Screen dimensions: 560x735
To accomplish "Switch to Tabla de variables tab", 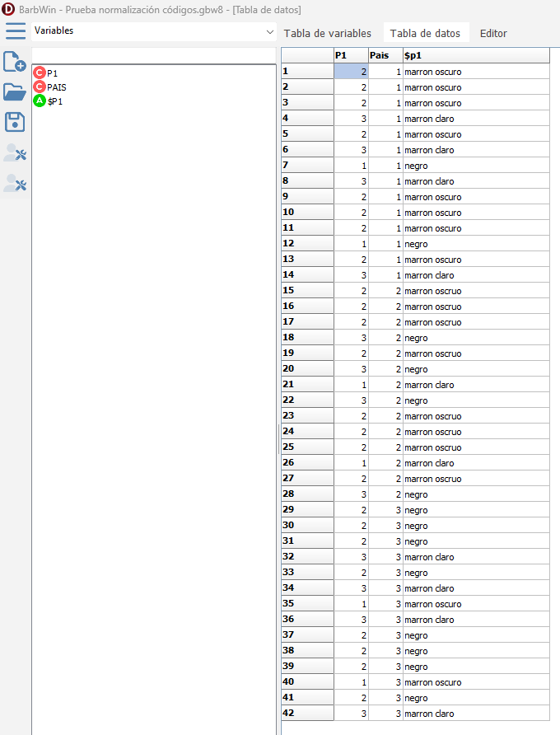I will pos(327,34).
